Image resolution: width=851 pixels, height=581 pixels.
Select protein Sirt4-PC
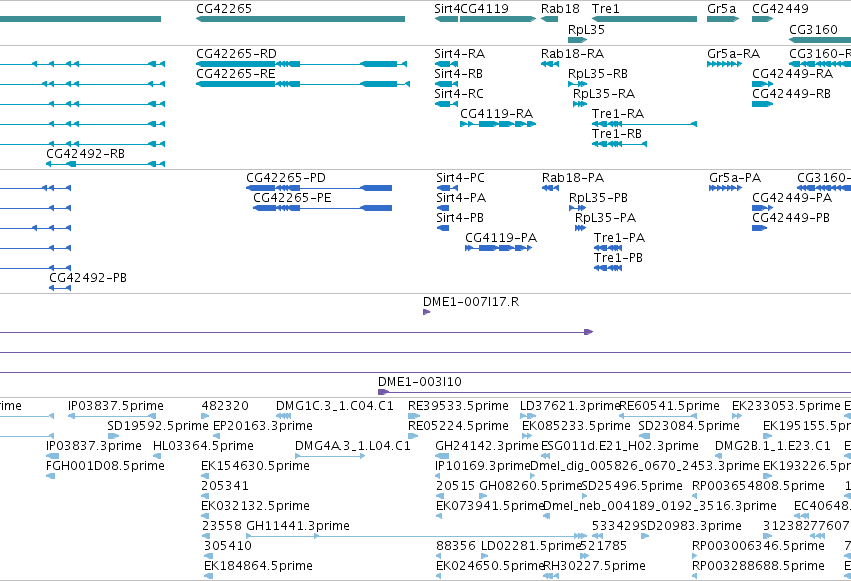[x=447, y=188]
